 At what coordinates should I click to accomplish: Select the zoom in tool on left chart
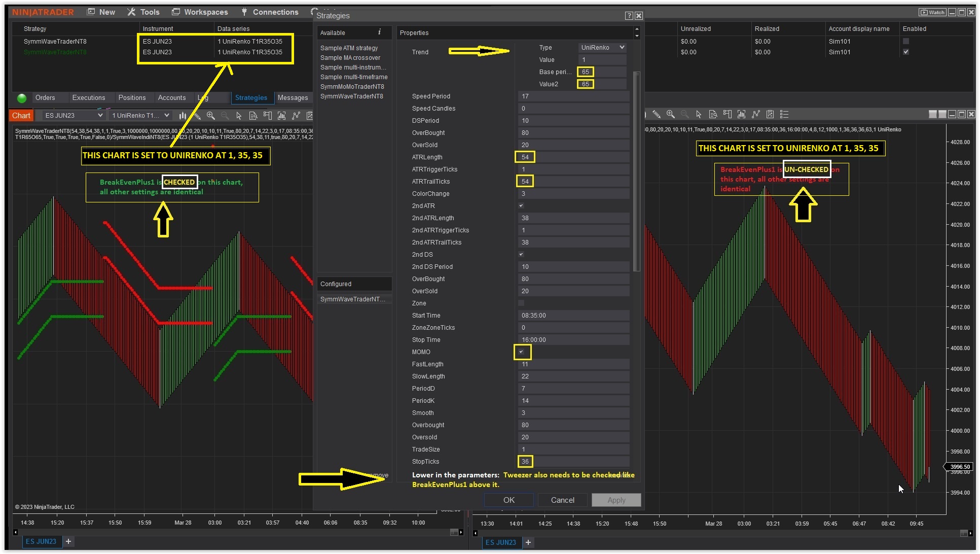211,116
